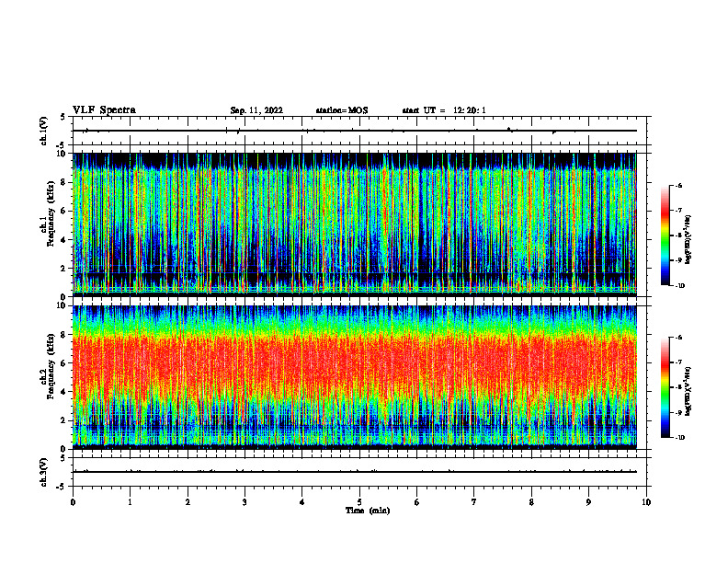Click the time axis tick label "5"

click(359, 502)
